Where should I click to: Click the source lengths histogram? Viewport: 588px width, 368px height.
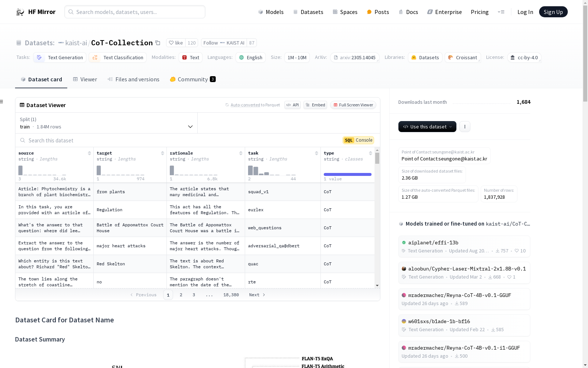42,170
